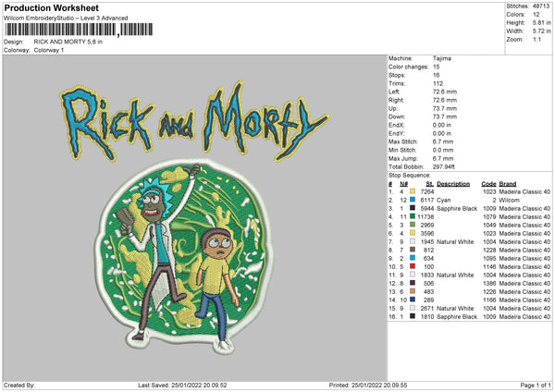Select the 'Colorway 1' value
555x392 pixels.
49,50
